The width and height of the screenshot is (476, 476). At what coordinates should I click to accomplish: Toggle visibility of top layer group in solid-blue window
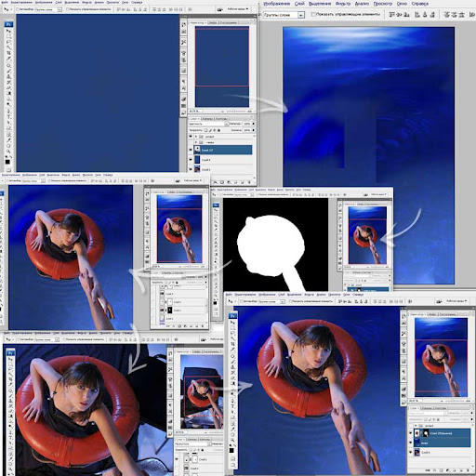(x=191, y=137)
